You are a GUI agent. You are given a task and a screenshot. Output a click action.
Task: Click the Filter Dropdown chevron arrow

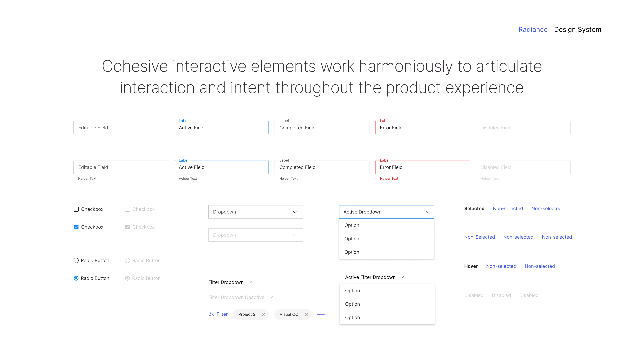click(250, 282)
